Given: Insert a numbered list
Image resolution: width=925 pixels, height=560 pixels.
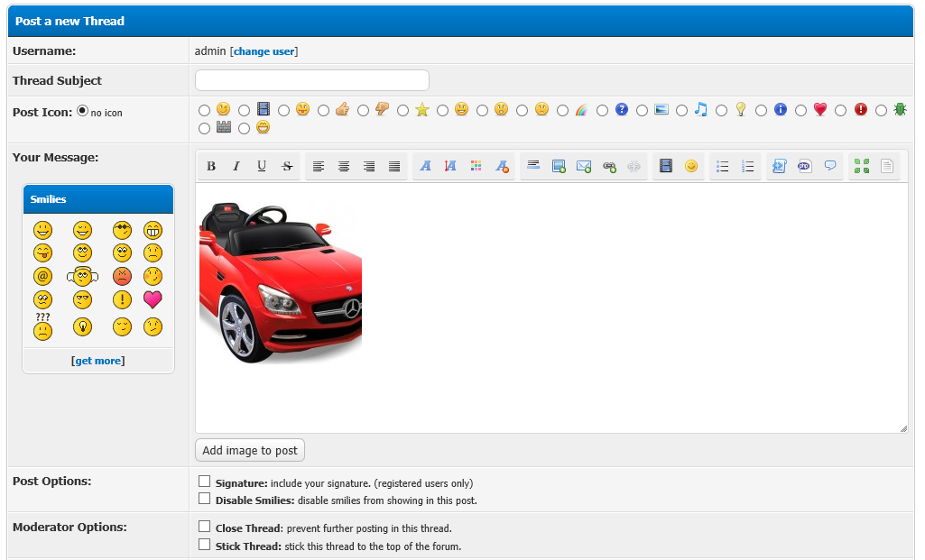Looking at the screenshot, I should click(x=747, y=166).
